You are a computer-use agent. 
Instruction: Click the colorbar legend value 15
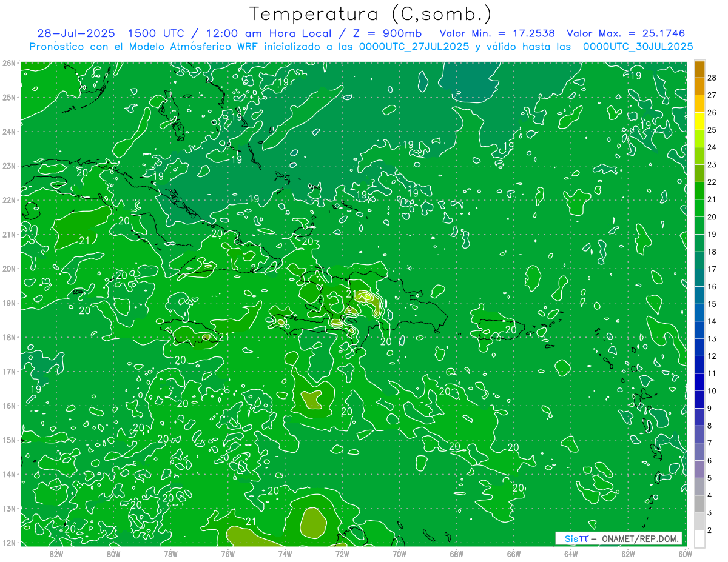click(x=712, y=304)
